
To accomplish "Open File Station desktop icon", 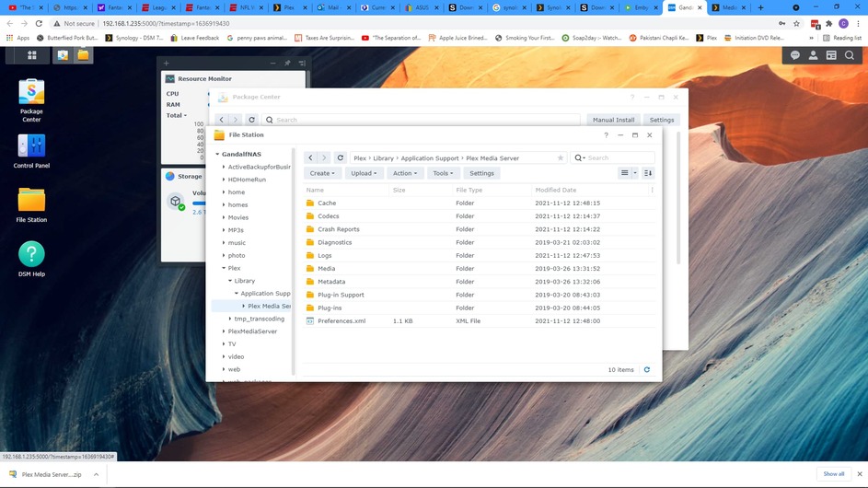I will (31, 205).
